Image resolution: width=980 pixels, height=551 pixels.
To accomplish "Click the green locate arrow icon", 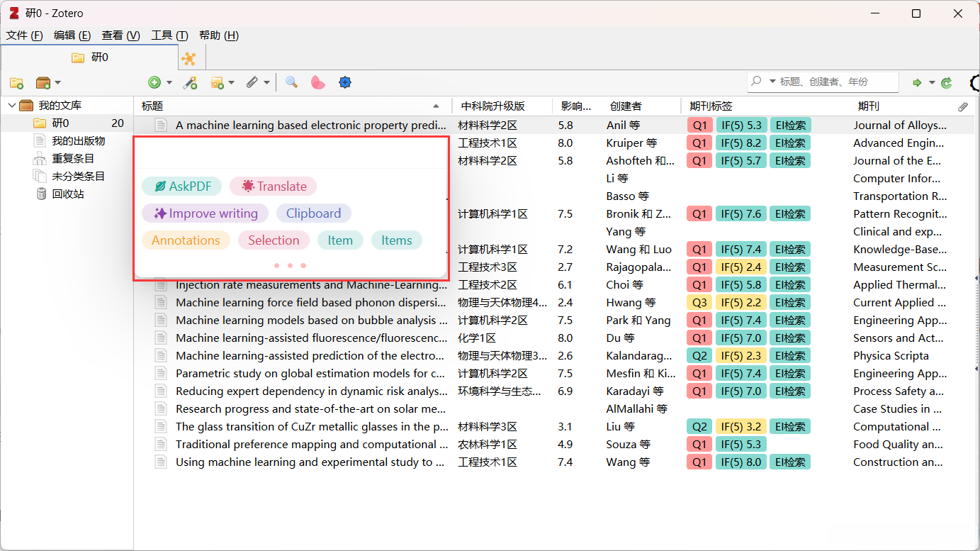I will tap(917, 83).
